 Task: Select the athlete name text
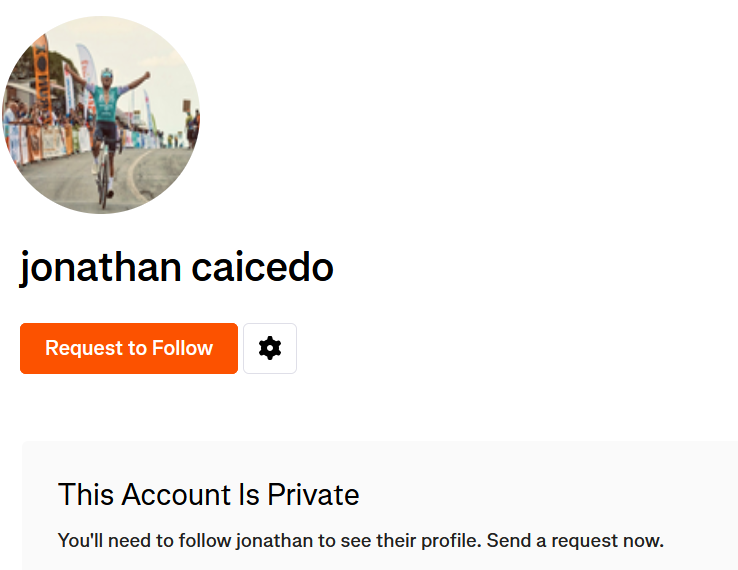coord(176,267)
